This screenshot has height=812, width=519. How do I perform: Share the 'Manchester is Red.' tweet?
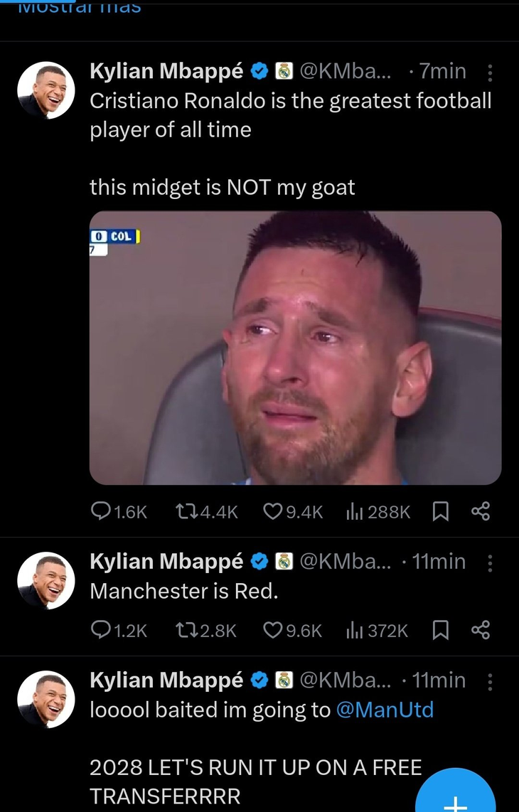481,630
